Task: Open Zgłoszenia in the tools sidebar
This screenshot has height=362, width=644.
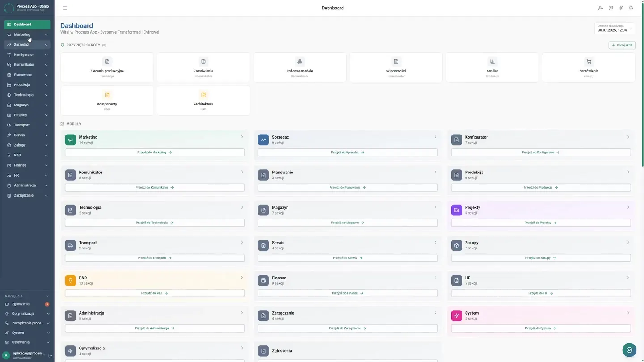Action: point(27,304)
